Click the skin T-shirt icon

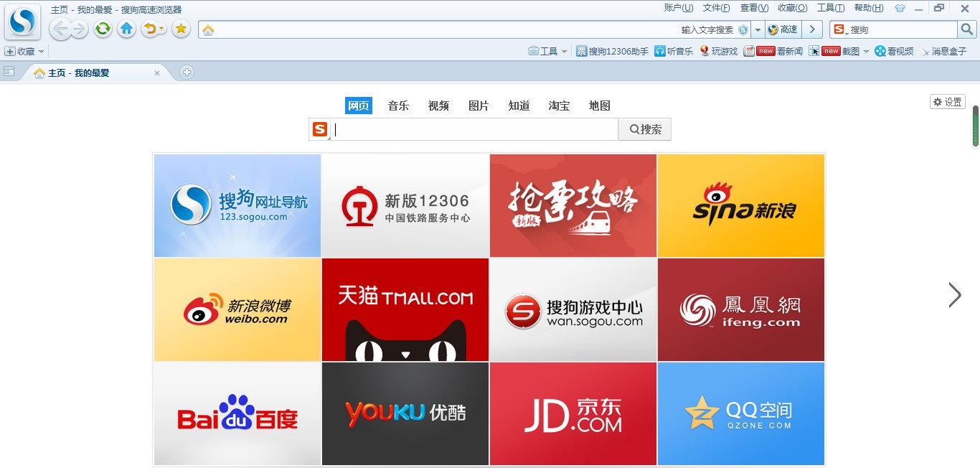pos(900,8)
